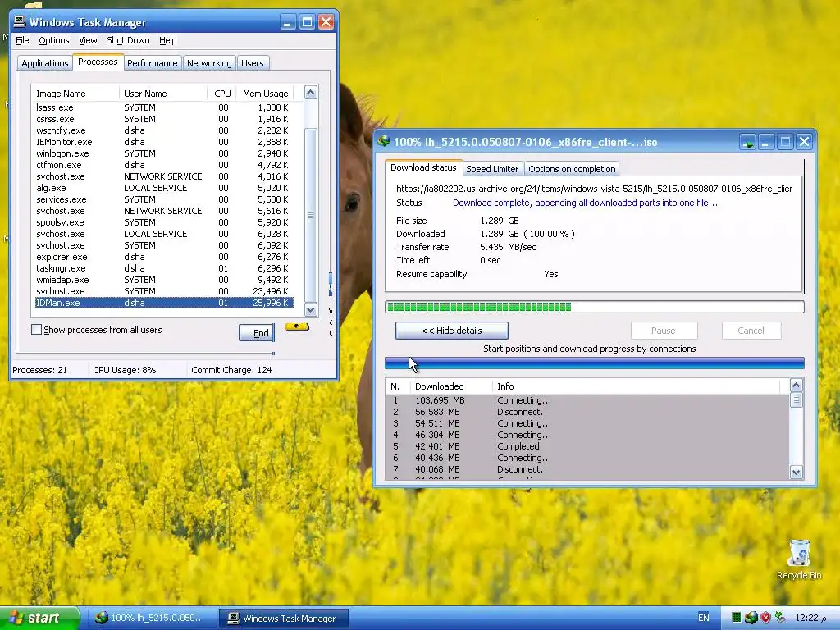Click the Downloaded column header in the connections list
Image resolution: width=840 pixels, height=630 pixels.
(451, 386)
